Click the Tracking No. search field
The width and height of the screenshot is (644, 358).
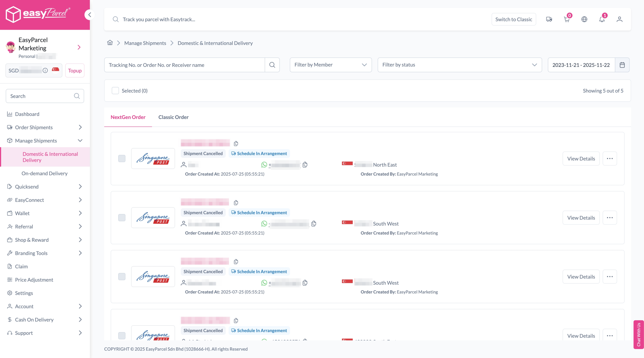click(x=184, y=65)
